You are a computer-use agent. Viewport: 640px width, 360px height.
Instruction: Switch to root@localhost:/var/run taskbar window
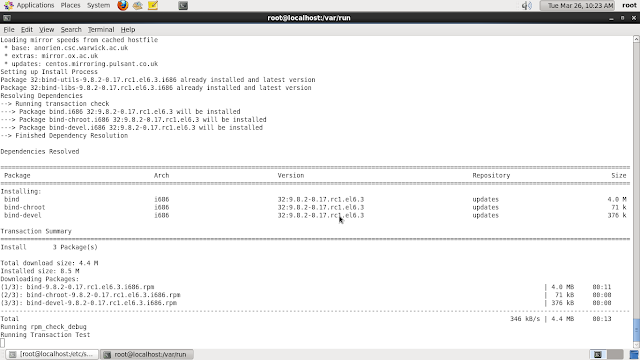[147, 354]
